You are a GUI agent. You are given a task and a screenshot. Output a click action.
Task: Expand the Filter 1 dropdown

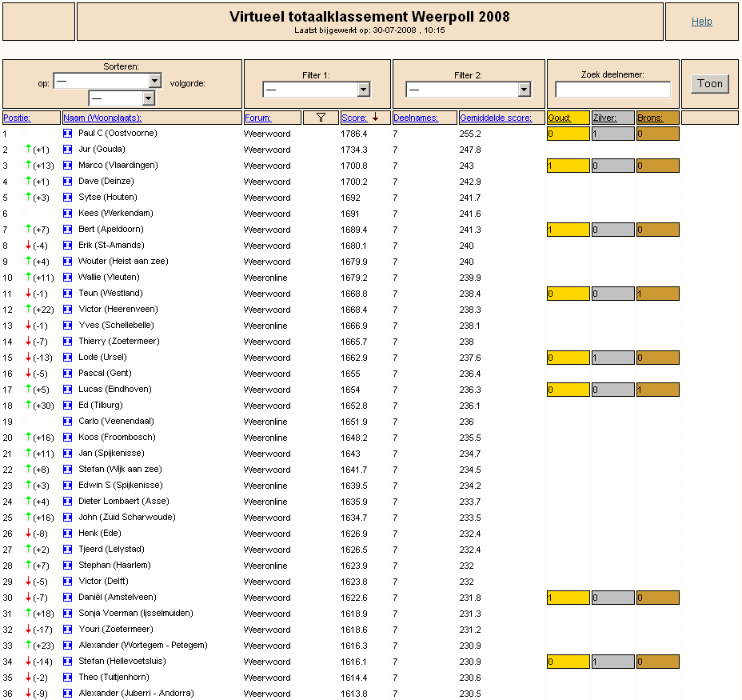point(317,89)
